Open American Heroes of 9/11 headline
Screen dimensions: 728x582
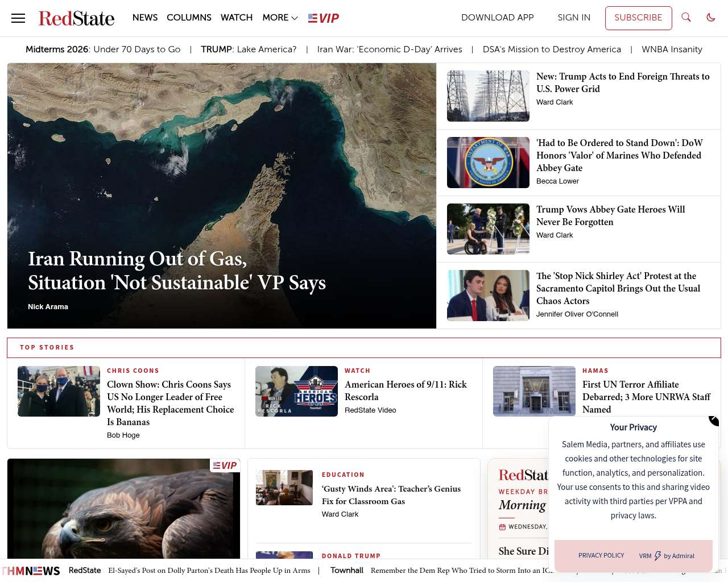click(x=406, y=390)
